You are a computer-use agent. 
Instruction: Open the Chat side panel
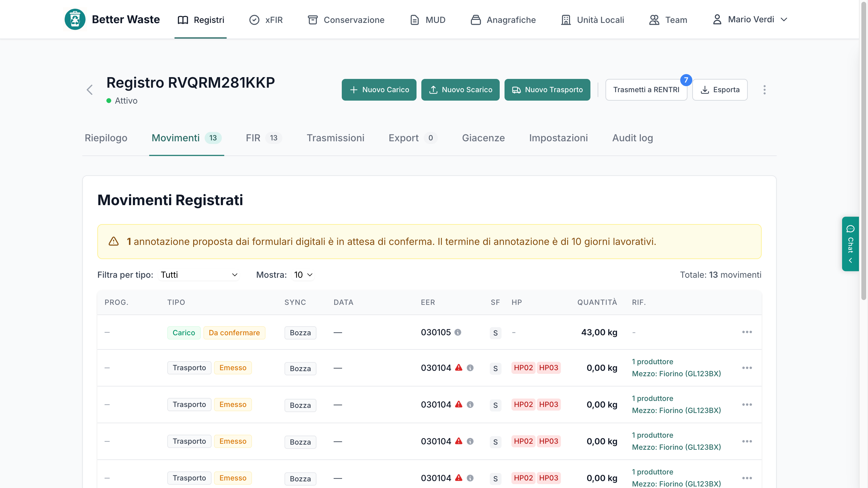[x=850, y=244]
